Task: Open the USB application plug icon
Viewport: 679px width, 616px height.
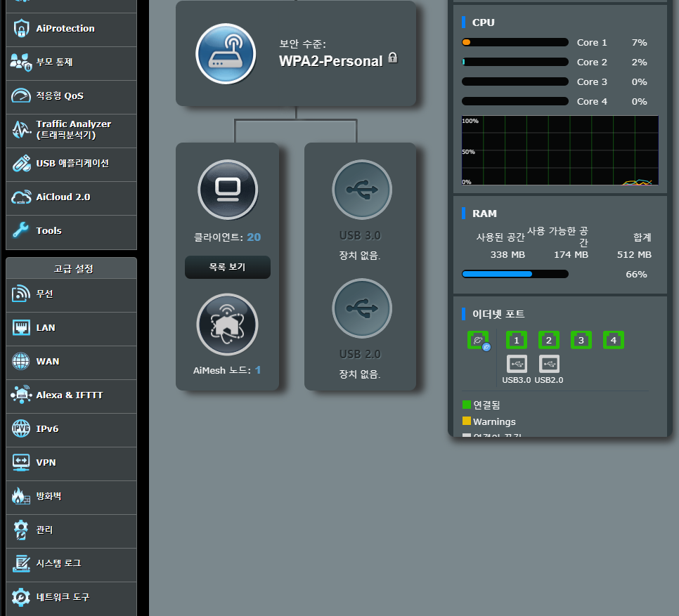Action: [21, 163]
